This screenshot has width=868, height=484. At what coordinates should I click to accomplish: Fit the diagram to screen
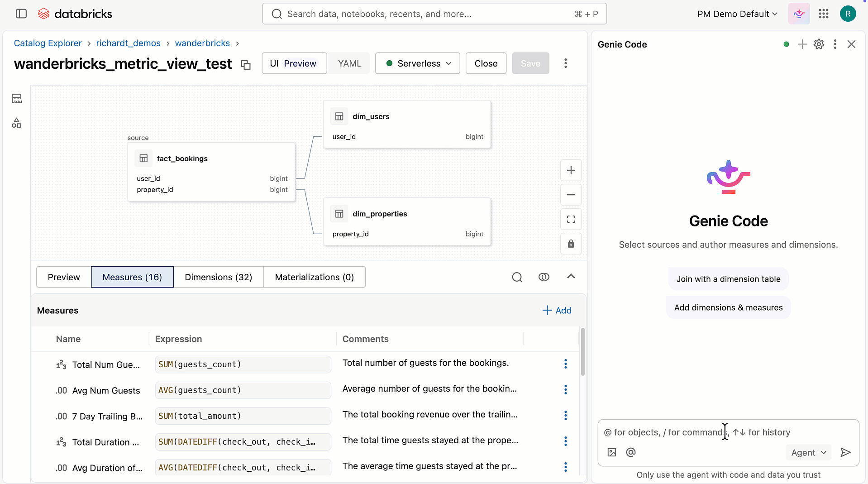pos(571,219)
